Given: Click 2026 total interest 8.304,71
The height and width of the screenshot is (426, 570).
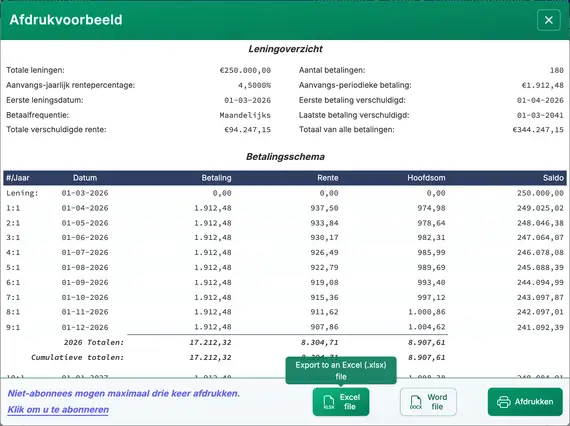Looking at the screenshot, I should tap(320, 342).
